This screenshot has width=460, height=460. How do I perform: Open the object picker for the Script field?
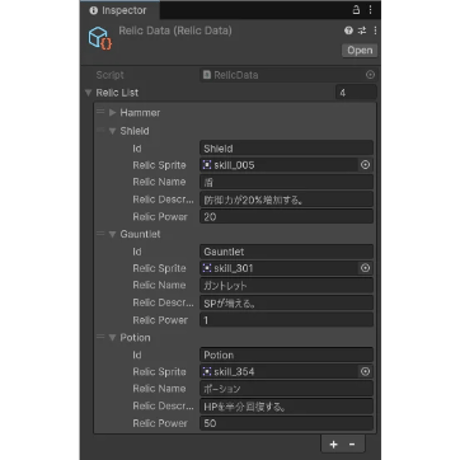pyautogui.click(x=370, y=75)
